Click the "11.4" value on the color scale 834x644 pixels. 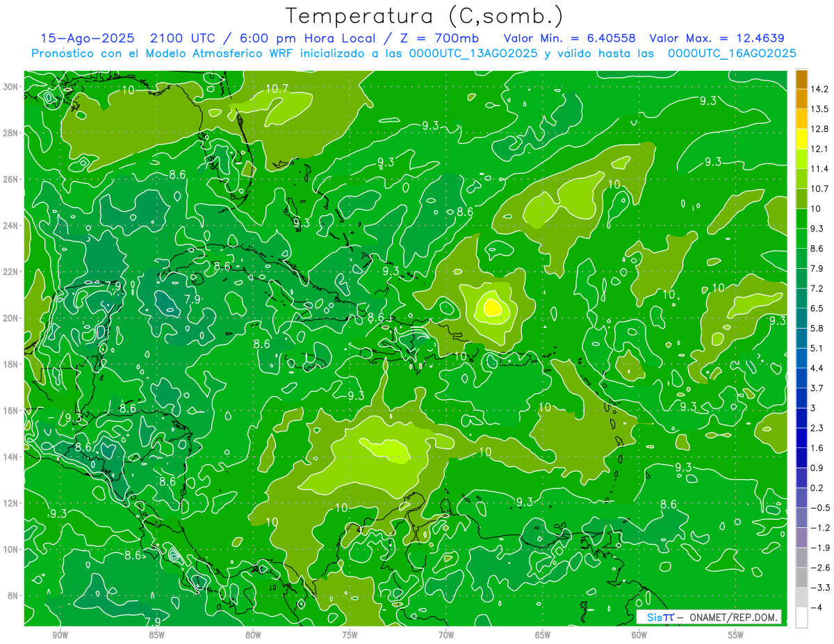point(819,169)
